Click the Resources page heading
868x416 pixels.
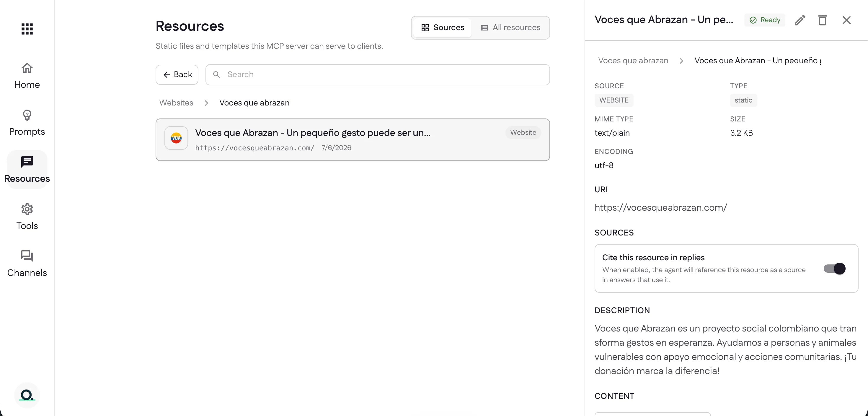pos(190,26)
